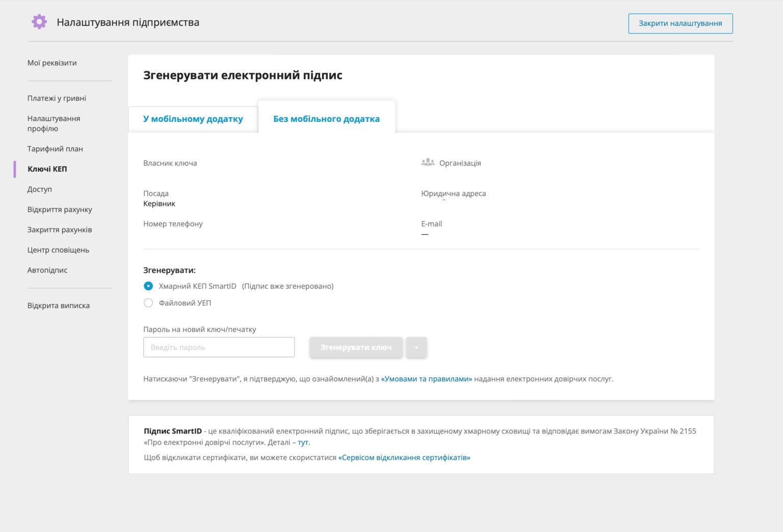Click the Юридична адреса label

pyautogui.click(x=454, y=194)
